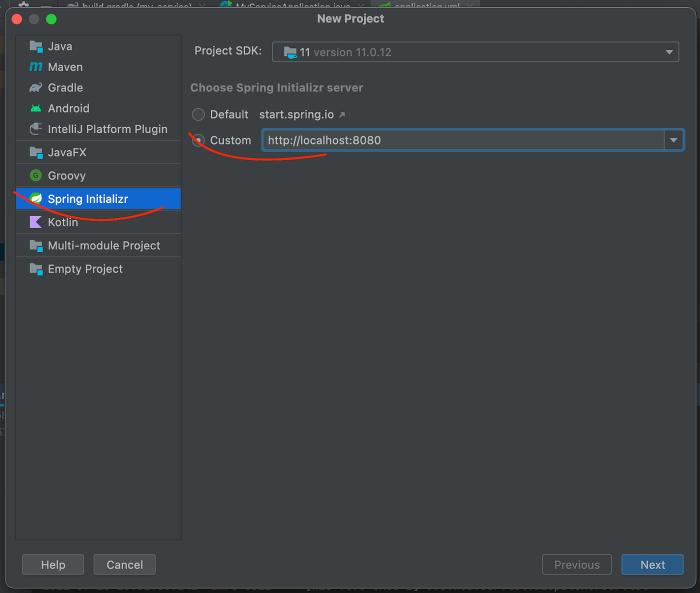Choose JavaFX project type label
Viewport: 700px width, 593px height.
[67, 152]
